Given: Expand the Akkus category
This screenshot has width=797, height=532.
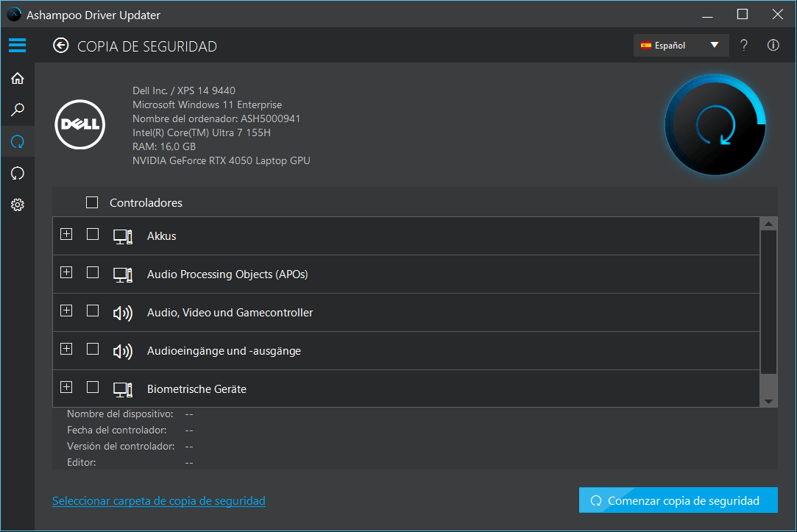Looking at the screenshot, I should pos(66,234).
